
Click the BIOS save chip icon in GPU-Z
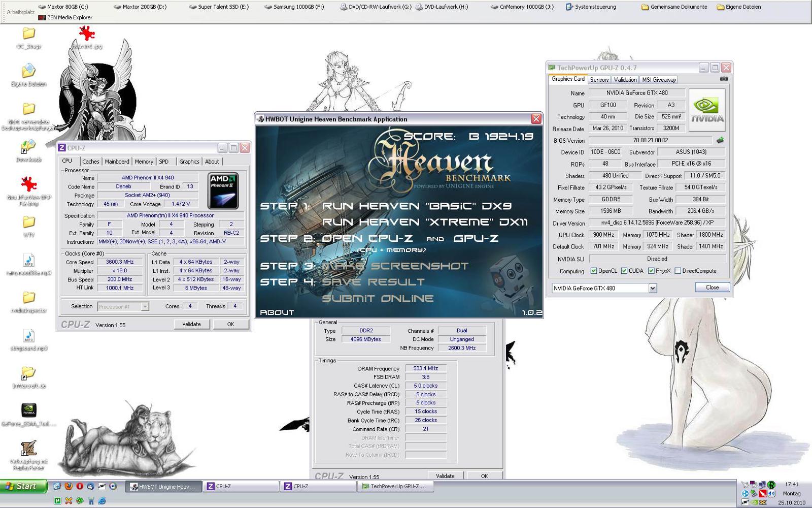720,140
